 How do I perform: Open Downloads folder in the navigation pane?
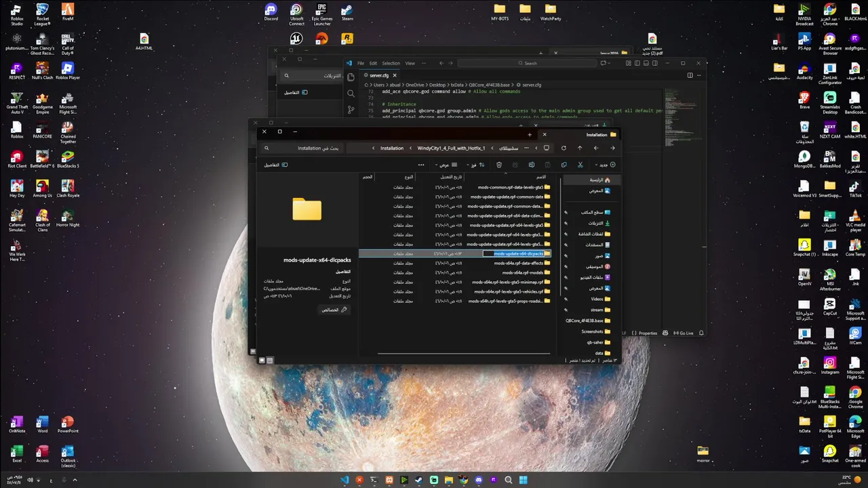coord(599,223)
